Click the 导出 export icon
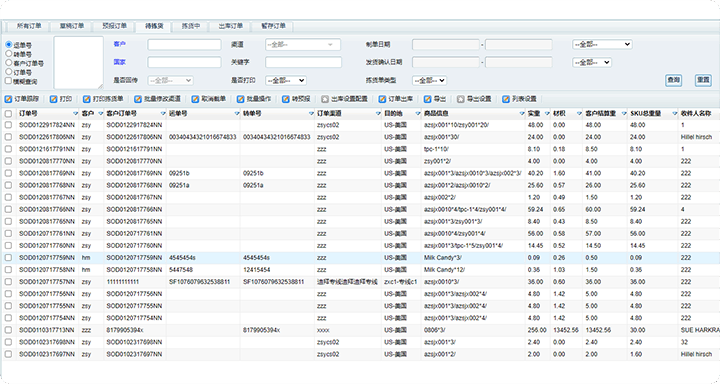720x384 pixels. click(x=428, y=99)
